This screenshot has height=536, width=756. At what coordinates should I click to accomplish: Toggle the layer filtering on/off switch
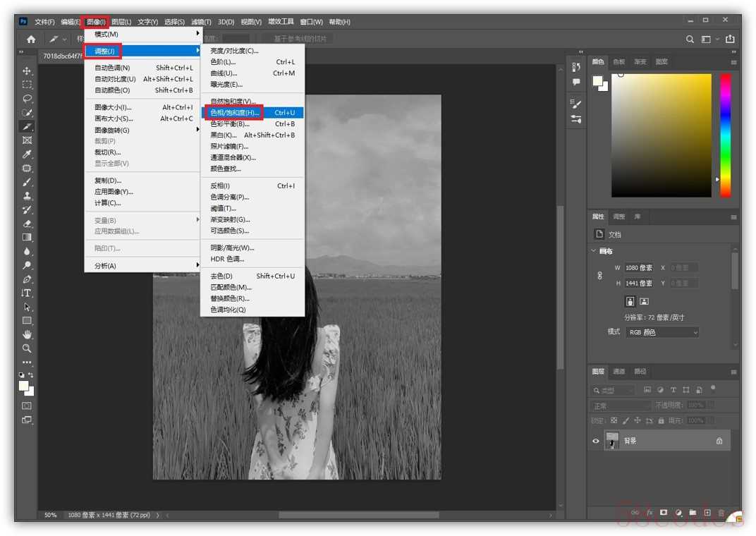coord(712,388)
